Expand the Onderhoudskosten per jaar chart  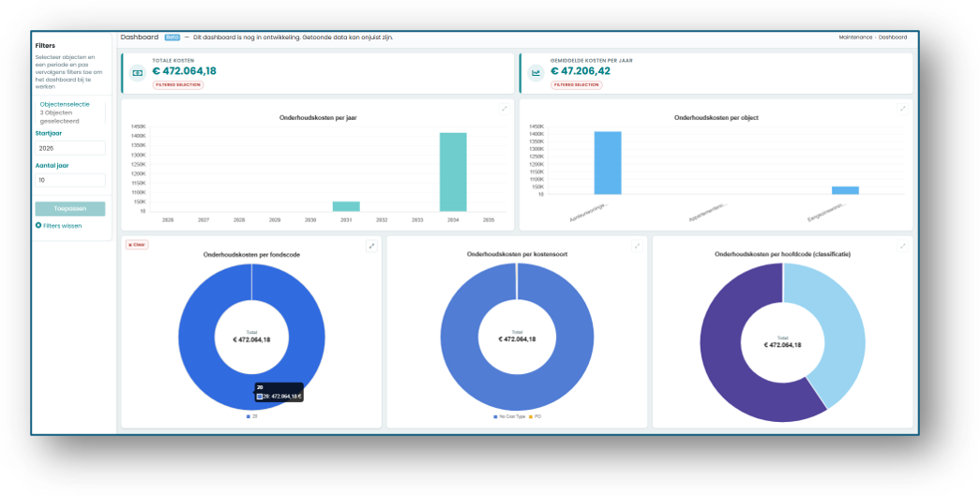[x=504, y=109]
